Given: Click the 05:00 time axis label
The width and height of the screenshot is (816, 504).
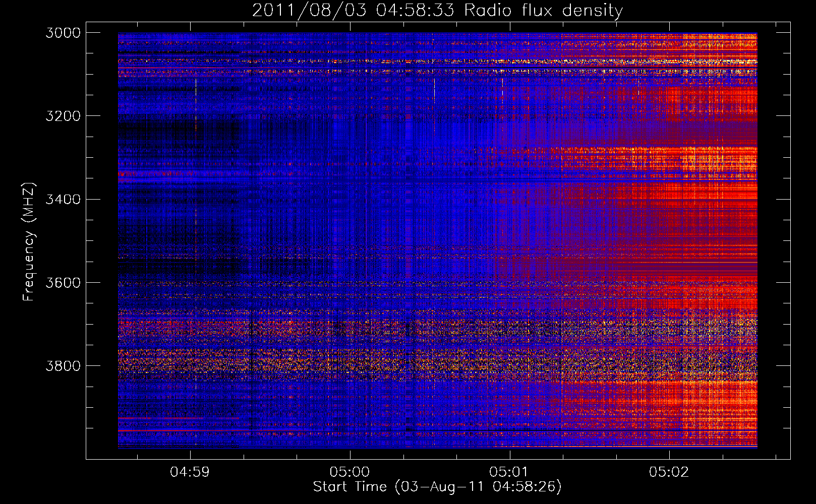Looking at the screenshot, I should point(349,472).
